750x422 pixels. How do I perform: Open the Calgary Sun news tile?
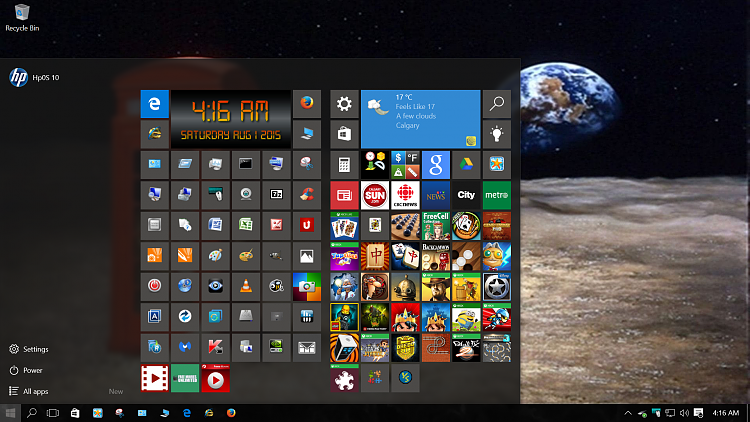[375, 195]
